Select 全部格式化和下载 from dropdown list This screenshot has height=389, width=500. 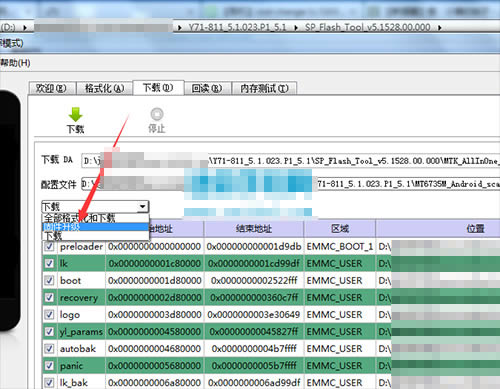[95, 218]
